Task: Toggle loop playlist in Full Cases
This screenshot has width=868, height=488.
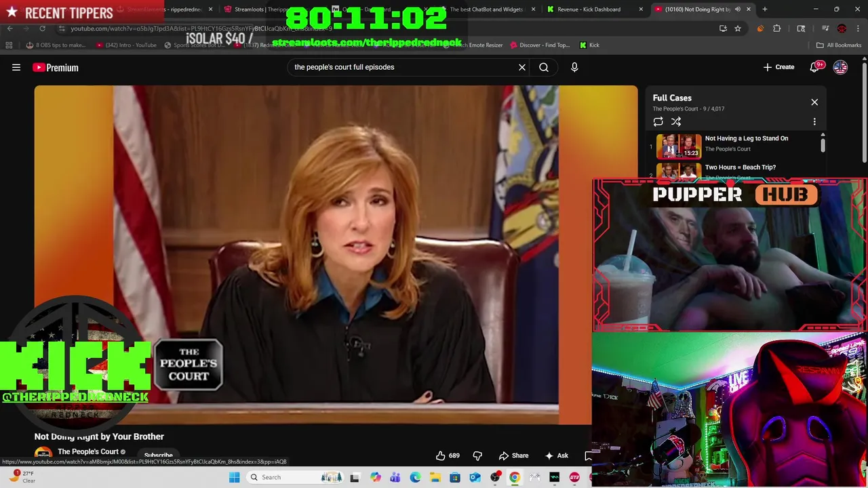Action: tap(658, 122)
